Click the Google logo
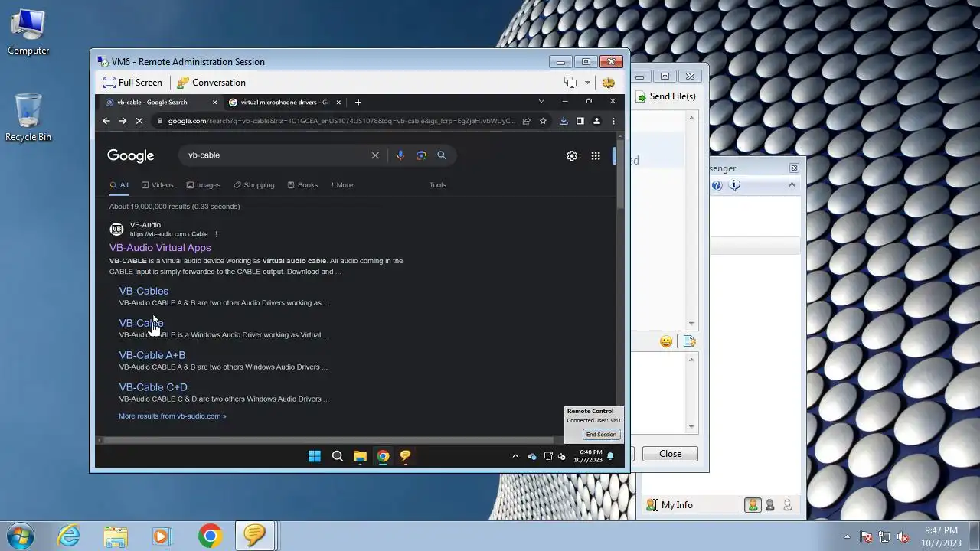 click(131, 155)
